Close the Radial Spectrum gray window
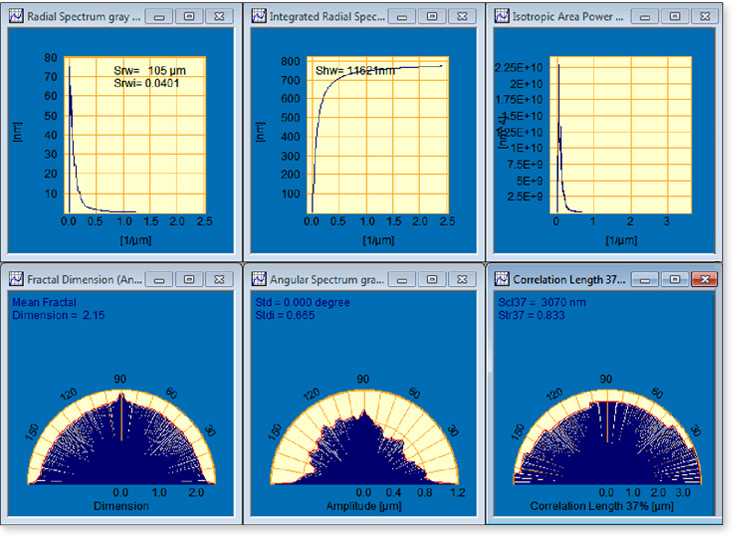The image size is (735, 541). (x=219, y=16)
